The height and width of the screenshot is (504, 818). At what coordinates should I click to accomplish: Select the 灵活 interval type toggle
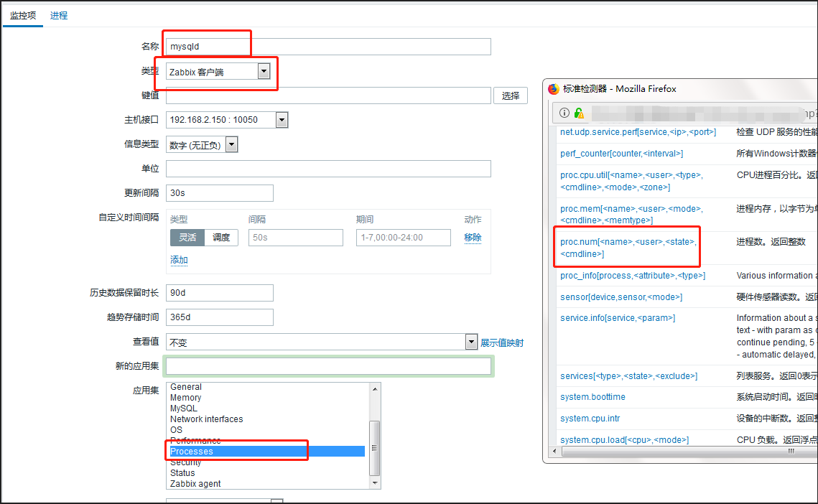[x=187, y=238]
